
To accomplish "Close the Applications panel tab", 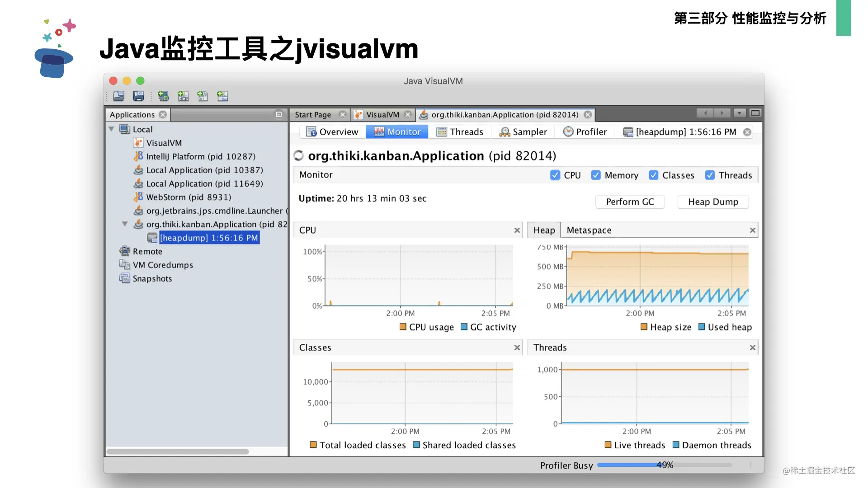I will click(x=163, y=115).
